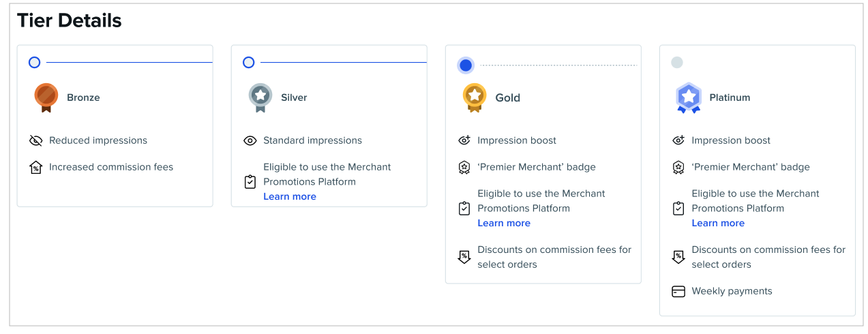Screen dimensions: 868x334
Task: Open Learn more link in Gold card
Action: pyautogui.click(x=504, y=223)
